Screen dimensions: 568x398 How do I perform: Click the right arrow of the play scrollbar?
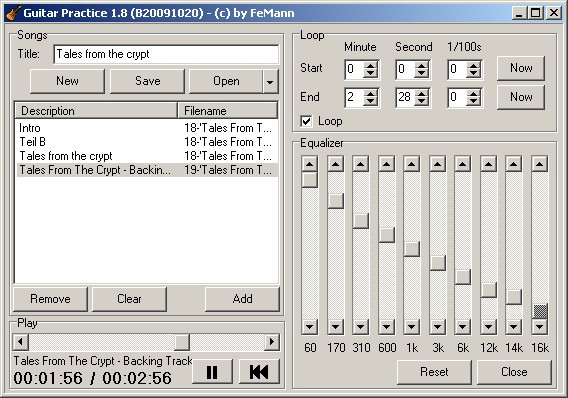click(x=272, y=342)
